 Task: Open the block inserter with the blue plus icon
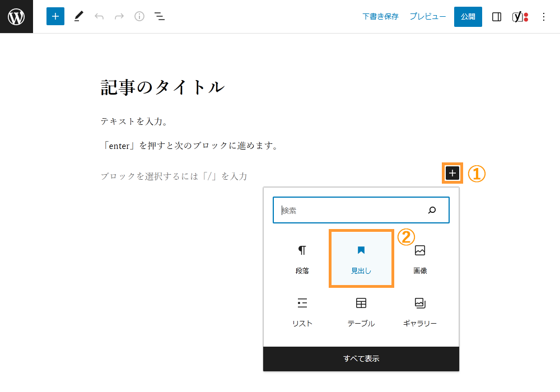(x=55, y=16)
